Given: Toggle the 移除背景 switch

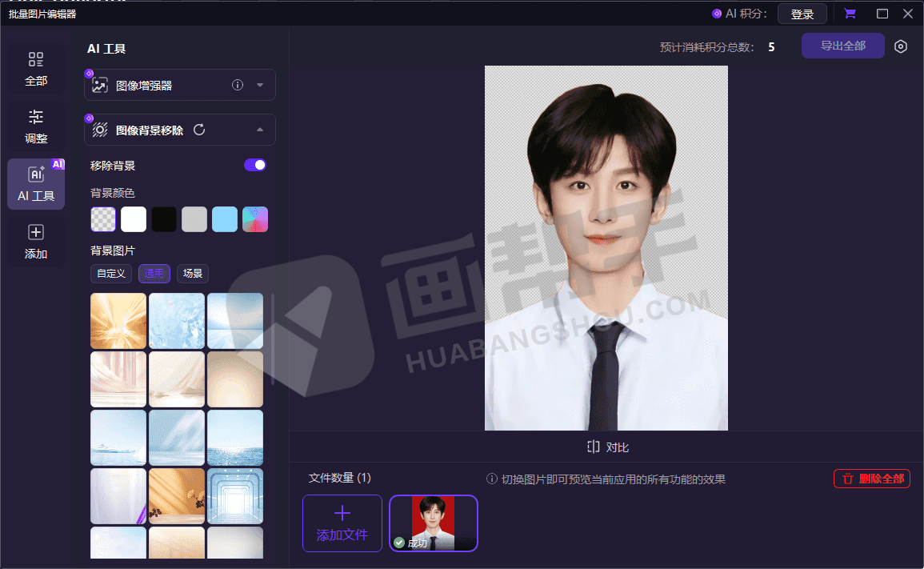Looking at the screenshot, I should 255,165.
